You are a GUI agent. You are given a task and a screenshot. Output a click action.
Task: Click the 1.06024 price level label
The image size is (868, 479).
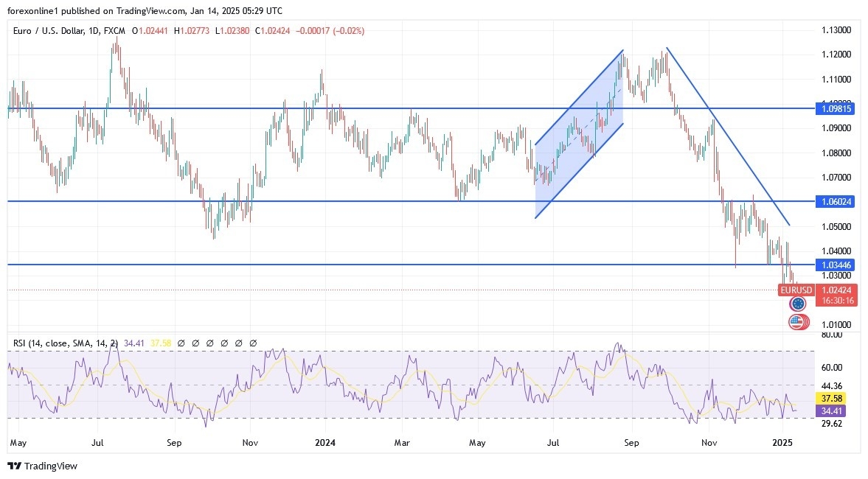coord(837,200)
